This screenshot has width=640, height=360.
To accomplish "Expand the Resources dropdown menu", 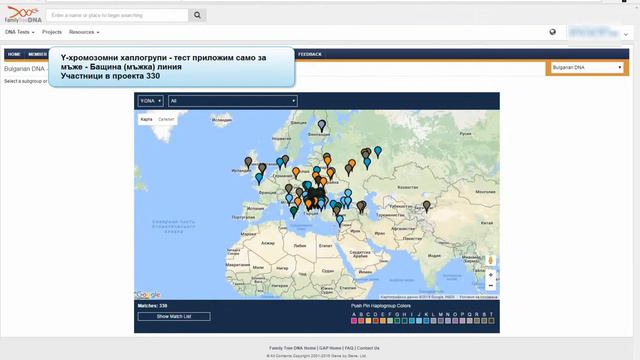I will pyautogui.click(x=84, y=32).
